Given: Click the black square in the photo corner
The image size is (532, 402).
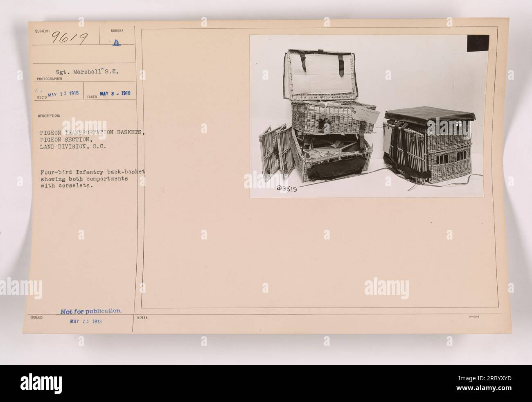Looking at the screenshot, I should pyautogui.click(x=478, y=44).
